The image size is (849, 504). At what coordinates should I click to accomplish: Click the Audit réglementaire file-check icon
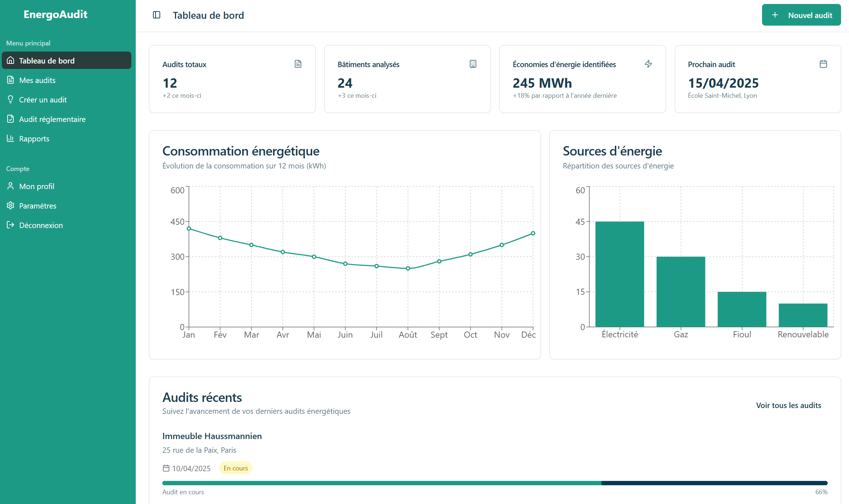click(x=10, y=119)
